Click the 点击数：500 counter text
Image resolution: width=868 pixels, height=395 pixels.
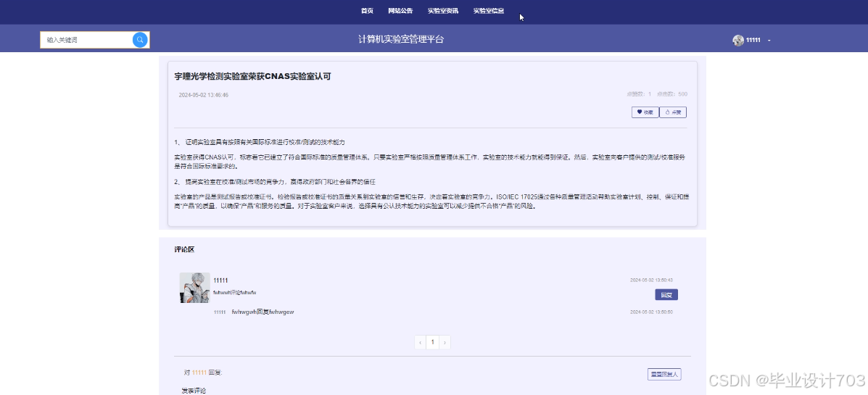(672, 94)
